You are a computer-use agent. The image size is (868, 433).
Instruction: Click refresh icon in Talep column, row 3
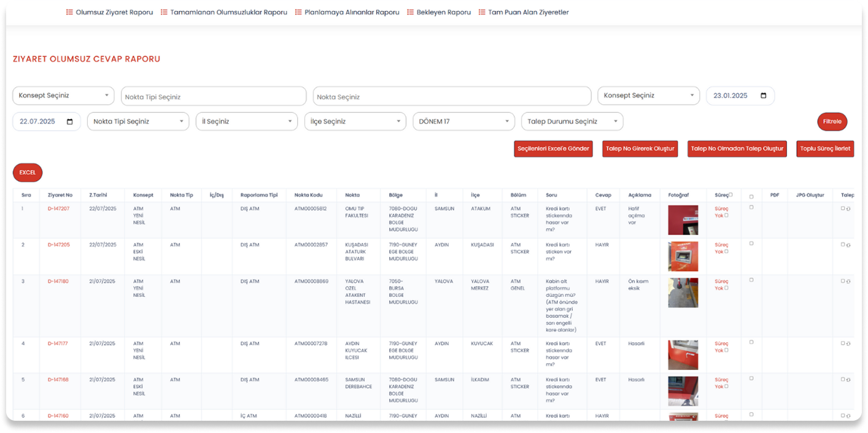848,282
